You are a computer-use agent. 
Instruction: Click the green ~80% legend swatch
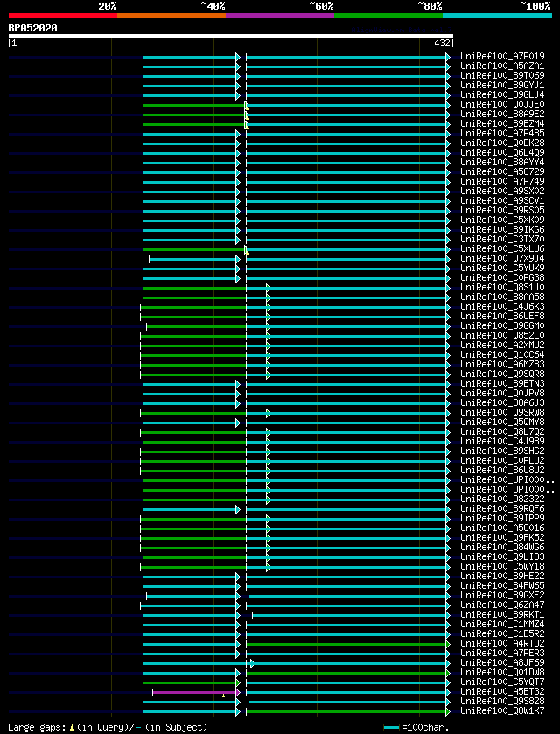[x=388, y=16]
